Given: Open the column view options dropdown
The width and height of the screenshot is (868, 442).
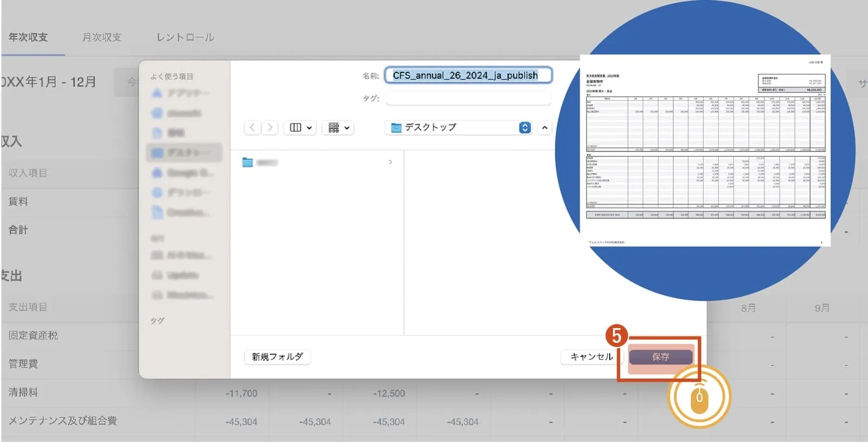Looking at the screenshot, I should [x=300, y=128].
